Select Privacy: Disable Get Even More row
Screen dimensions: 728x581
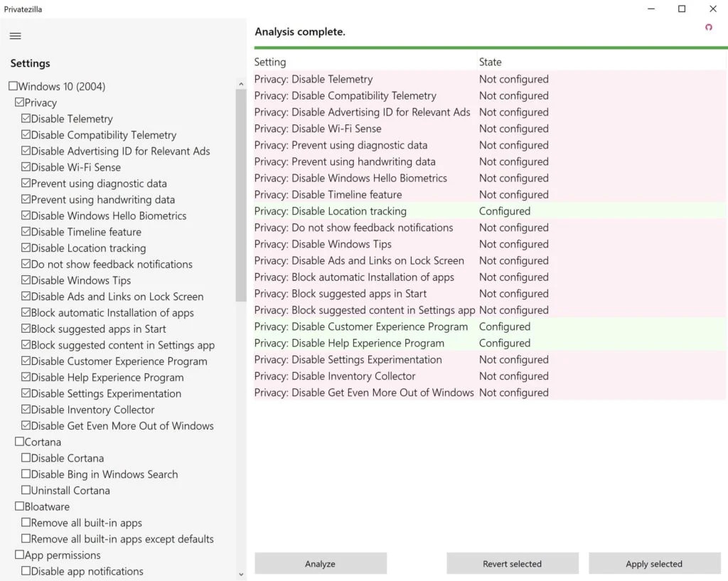pos(491,393)
